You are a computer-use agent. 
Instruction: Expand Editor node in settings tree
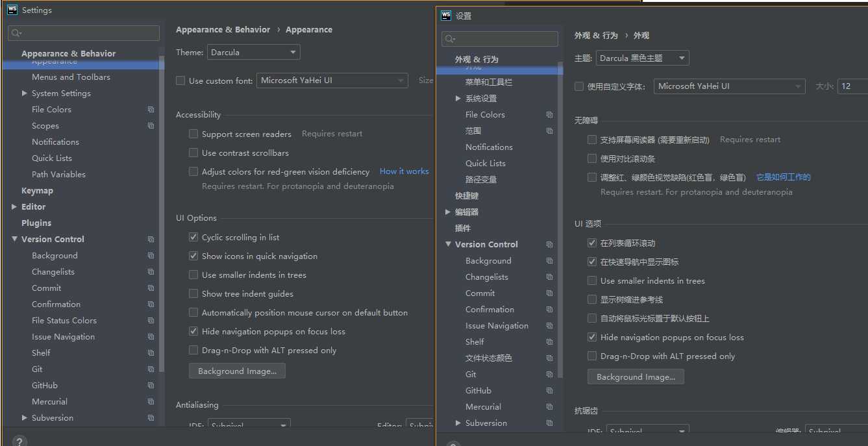[x=14, y=207]
